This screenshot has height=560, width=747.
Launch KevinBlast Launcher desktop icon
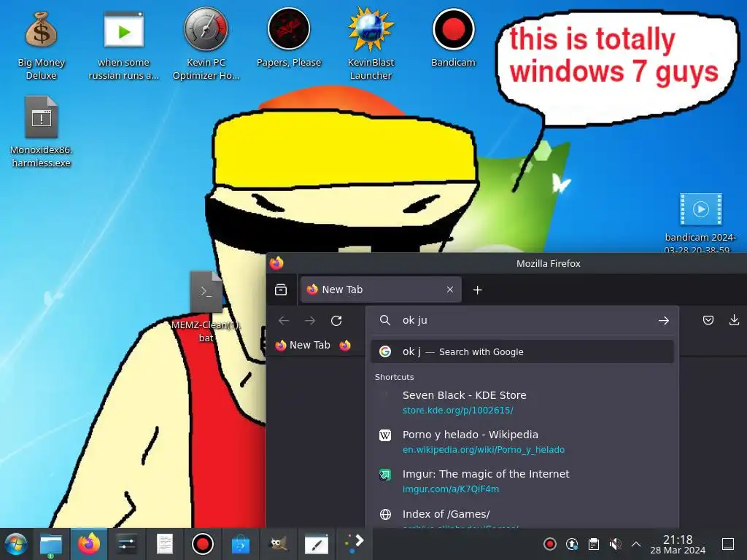click(371, 44)
